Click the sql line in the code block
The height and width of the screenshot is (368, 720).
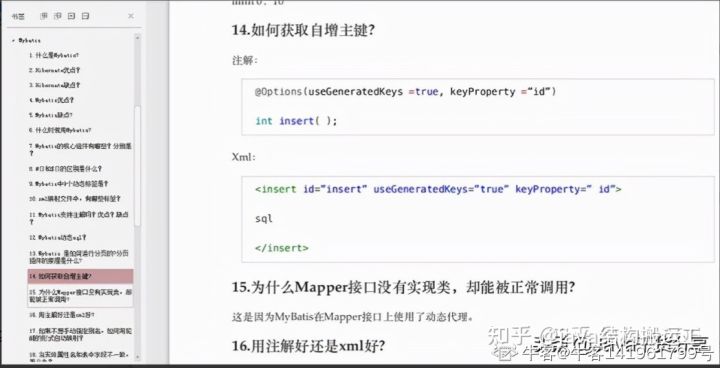tap(264, 219)
